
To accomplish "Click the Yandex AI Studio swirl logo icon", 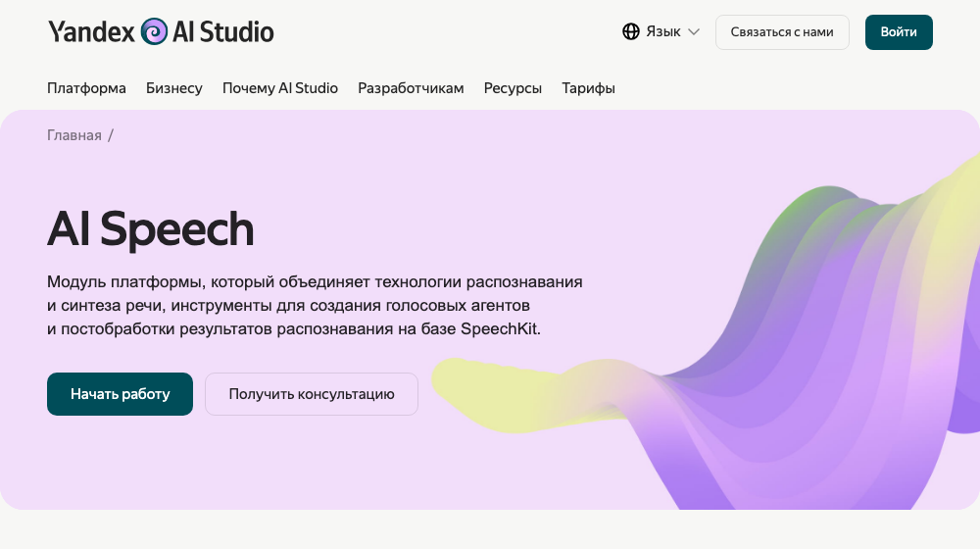I will coord(154,31).
